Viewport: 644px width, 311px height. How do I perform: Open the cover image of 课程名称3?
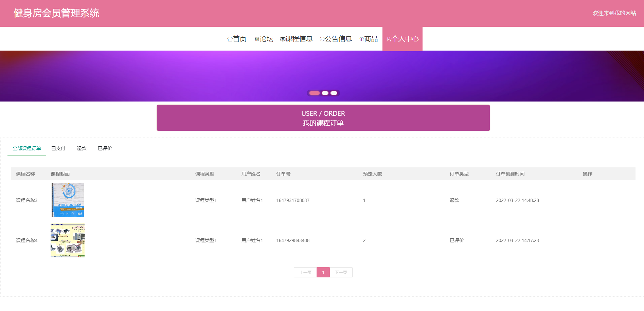point(68,200)
